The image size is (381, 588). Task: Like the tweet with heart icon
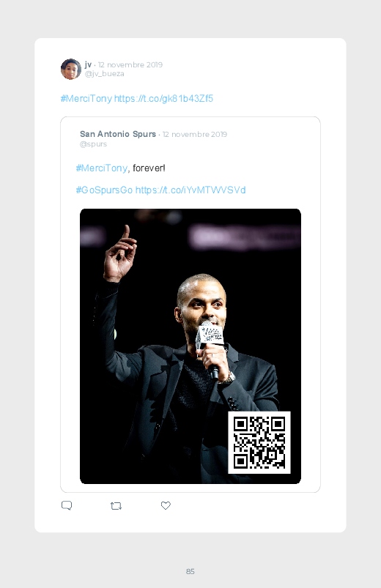pyautogui.click(x=166, y=505)
